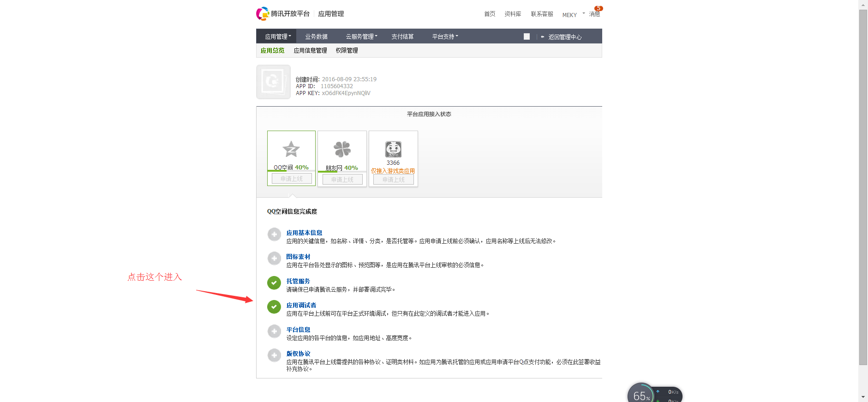Click the 朋友网 40% progress bar
The width and height of the screenshot is (868, 402).
(x=342, y=172)
